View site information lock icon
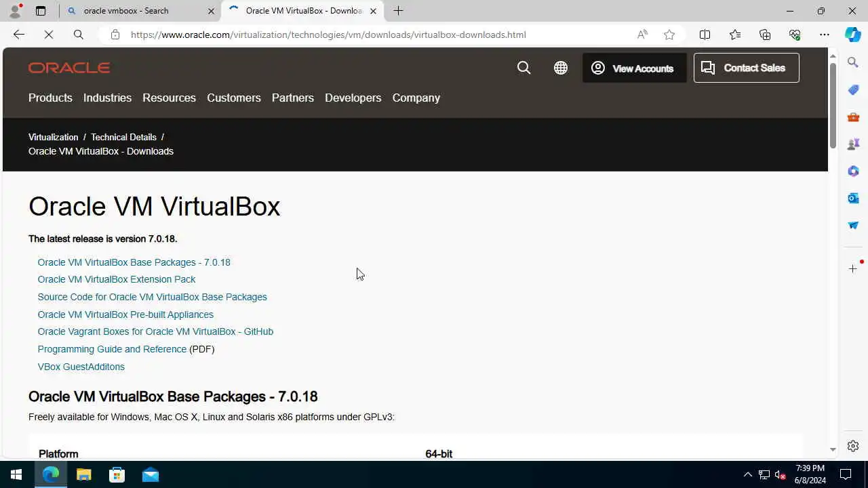Viewport: 868px width, 488px height. (115, 35)
